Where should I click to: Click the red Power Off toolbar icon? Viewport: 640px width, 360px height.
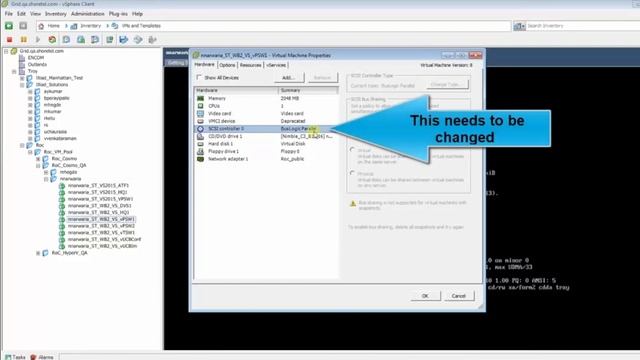[x=9, y=40]
